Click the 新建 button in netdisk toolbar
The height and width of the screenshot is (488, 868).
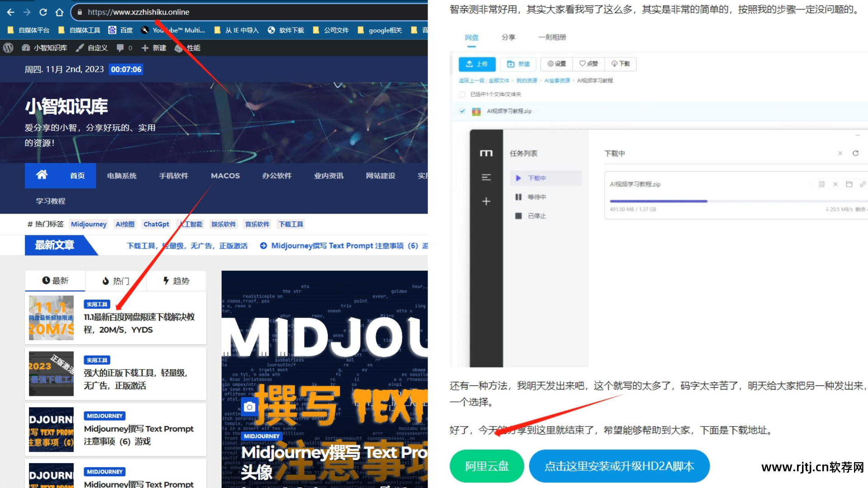pyautogui.click(x=518, y=64)
